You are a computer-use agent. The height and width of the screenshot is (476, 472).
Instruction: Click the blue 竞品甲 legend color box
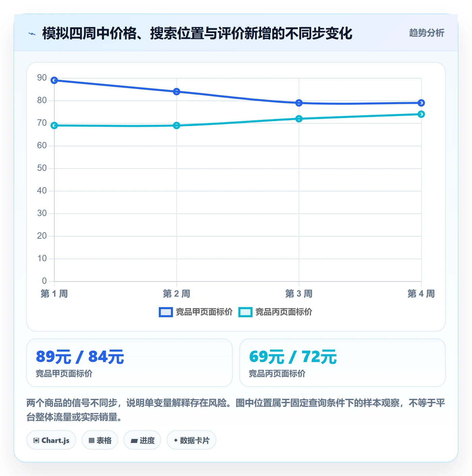pos(166,312)
